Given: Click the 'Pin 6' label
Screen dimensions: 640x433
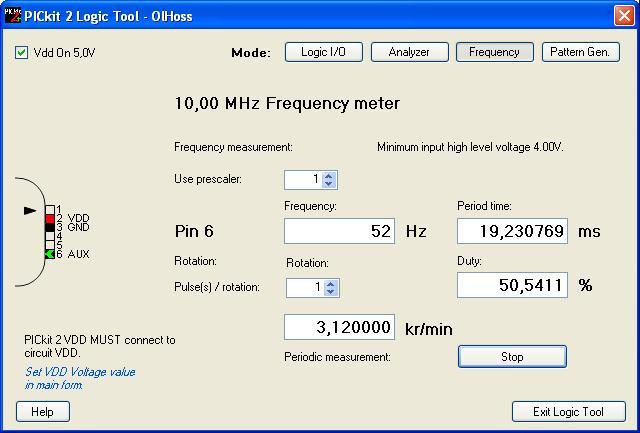Looking at the screenshot, I should 194,231.
